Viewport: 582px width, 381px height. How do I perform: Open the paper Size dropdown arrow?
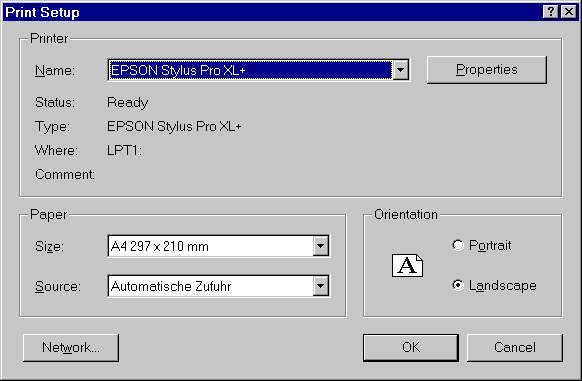(321, 246)
